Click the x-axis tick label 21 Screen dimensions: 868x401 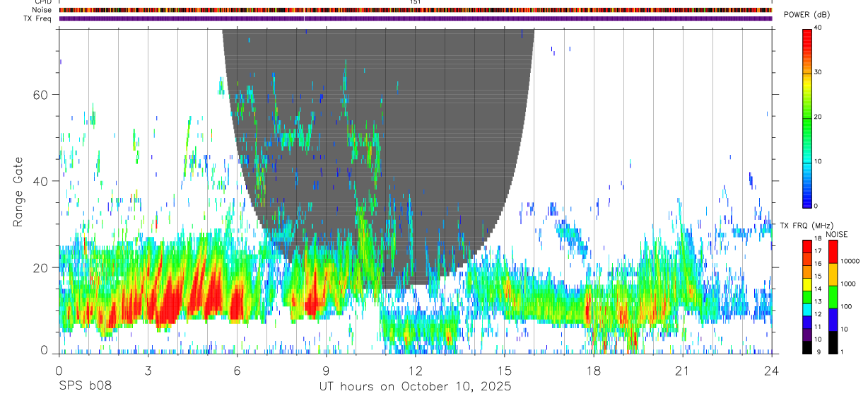(x=682, y=371)
